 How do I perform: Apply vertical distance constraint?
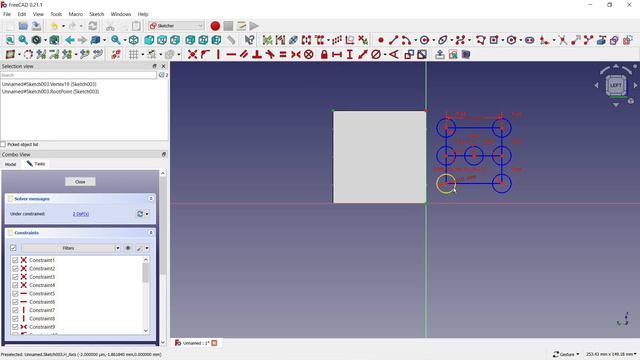(350, 54)
